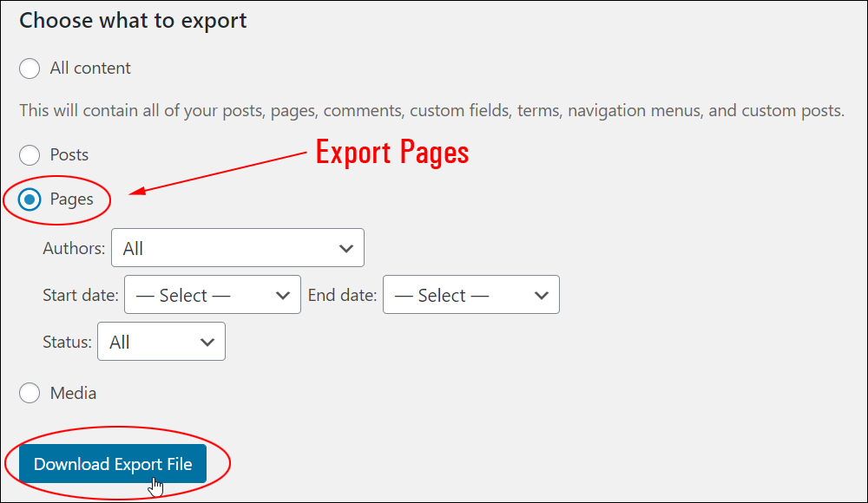The image size is (868, 503).
Task: Click the 'Start date:' label
Action: pyautogui.click(x=80, y=296)
